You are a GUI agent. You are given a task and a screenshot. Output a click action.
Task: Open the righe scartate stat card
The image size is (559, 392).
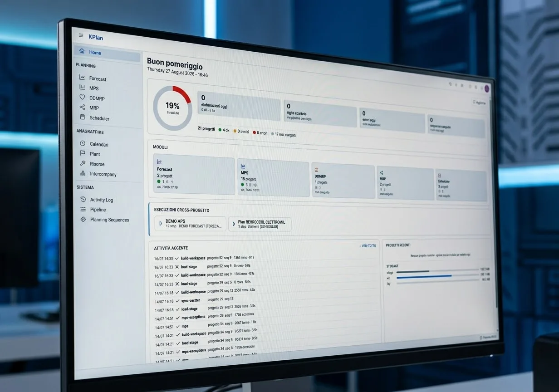pyautogui.click(x=320, y=113)
